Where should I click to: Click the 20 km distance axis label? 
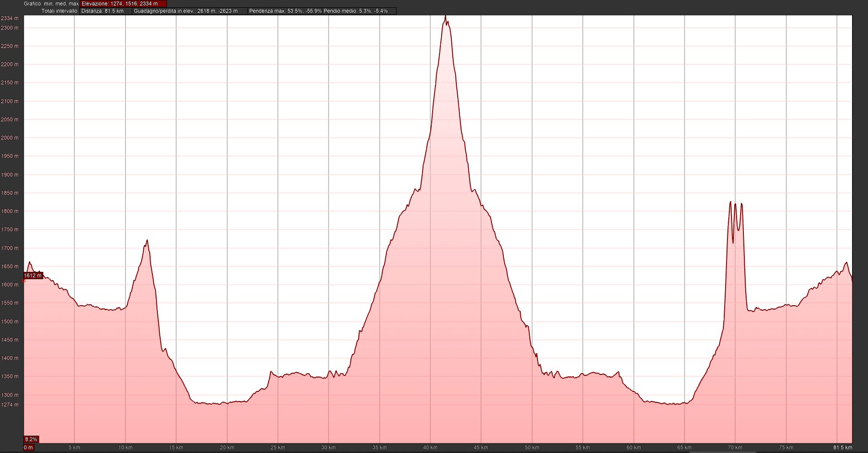click(x=227, y=448)
